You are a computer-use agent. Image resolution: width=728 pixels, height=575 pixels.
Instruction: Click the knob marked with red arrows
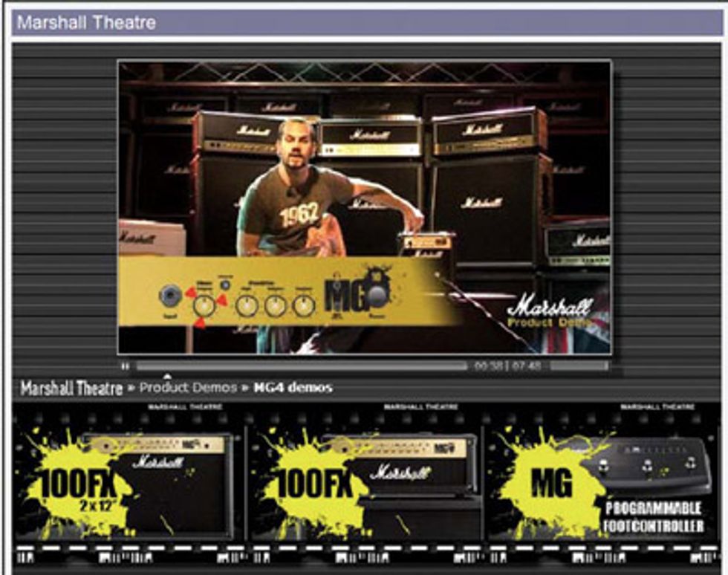click(x=204, y=305)
